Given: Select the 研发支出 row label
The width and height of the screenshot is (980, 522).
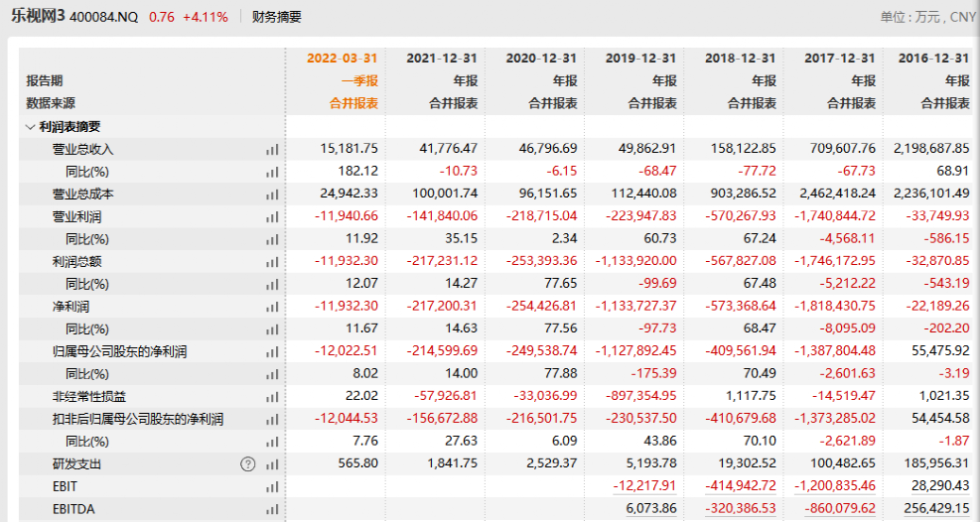Looking at the screenshot, I should coord(76,463).
